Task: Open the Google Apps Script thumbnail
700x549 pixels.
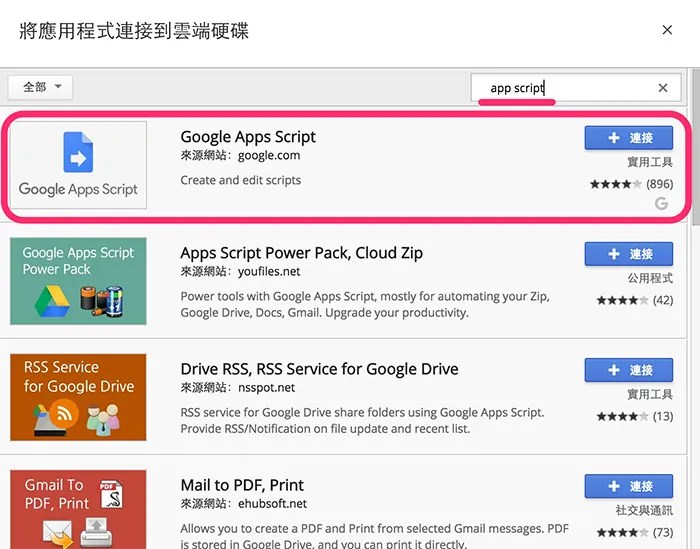Action: click(78, 165)
